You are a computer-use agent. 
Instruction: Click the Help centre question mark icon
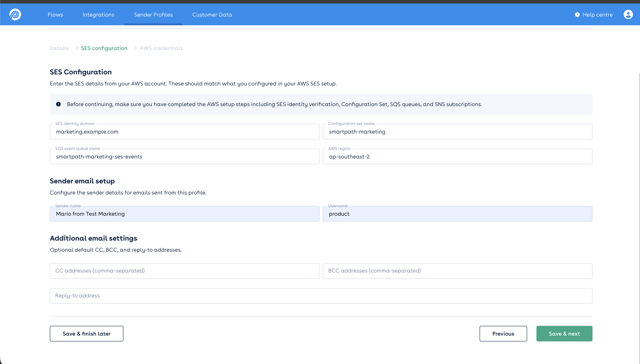click(577, 15)
